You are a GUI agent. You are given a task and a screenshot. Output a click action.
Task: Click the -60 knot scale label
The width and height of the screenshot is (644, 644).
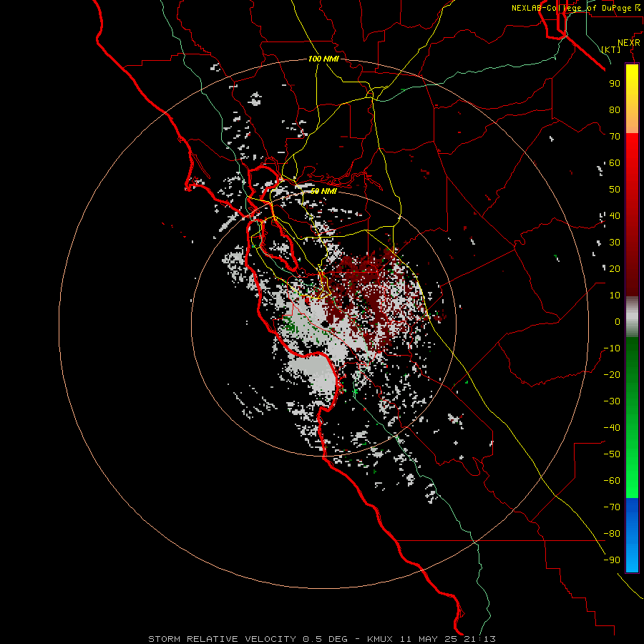[612, 481]
